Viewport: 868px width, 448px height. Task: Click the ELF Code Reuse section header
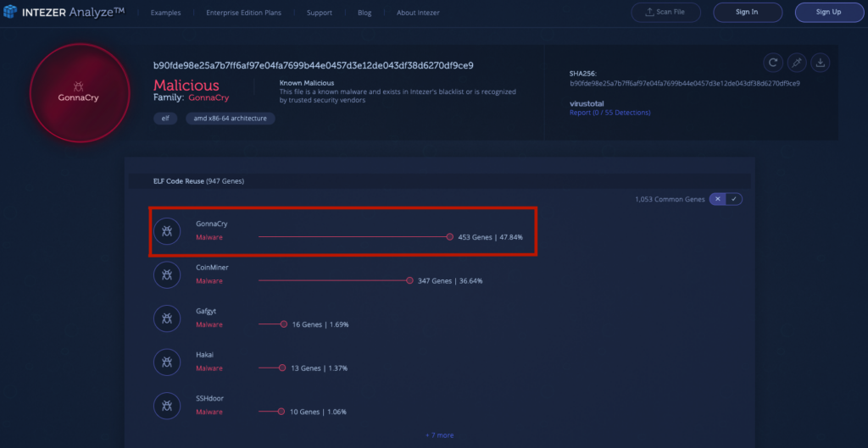(440, 181)
